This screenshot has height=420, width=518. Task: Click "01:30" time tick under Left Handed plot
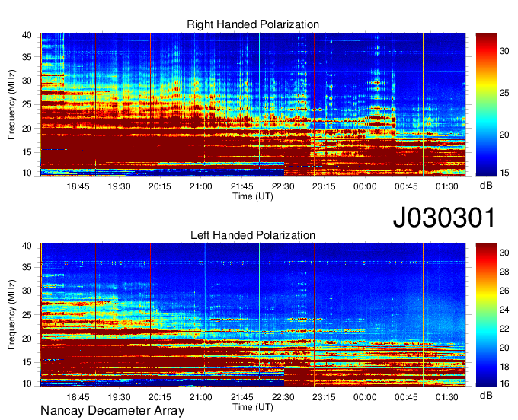coord(447,397)
